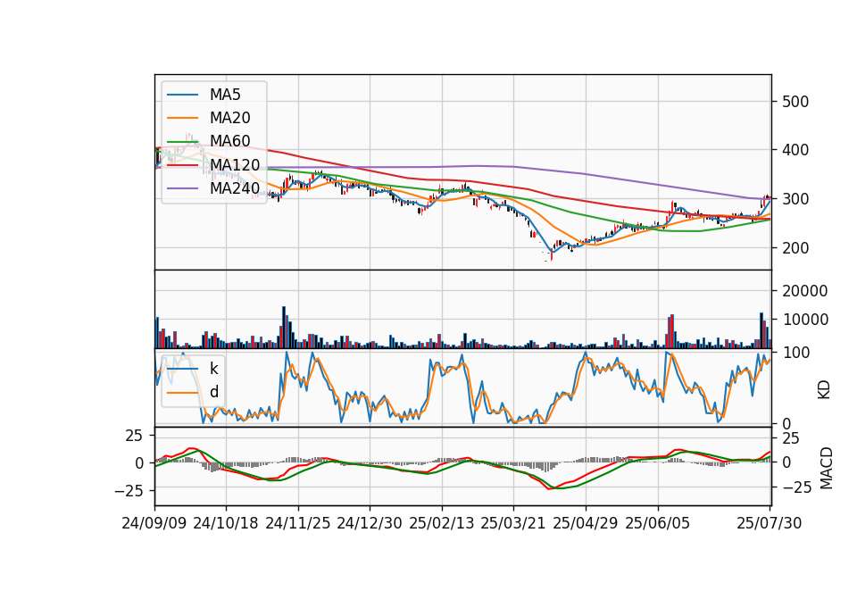Click the MA5 legend label
This screenshot has height=616, width=857.
click(x=225, y=95)
